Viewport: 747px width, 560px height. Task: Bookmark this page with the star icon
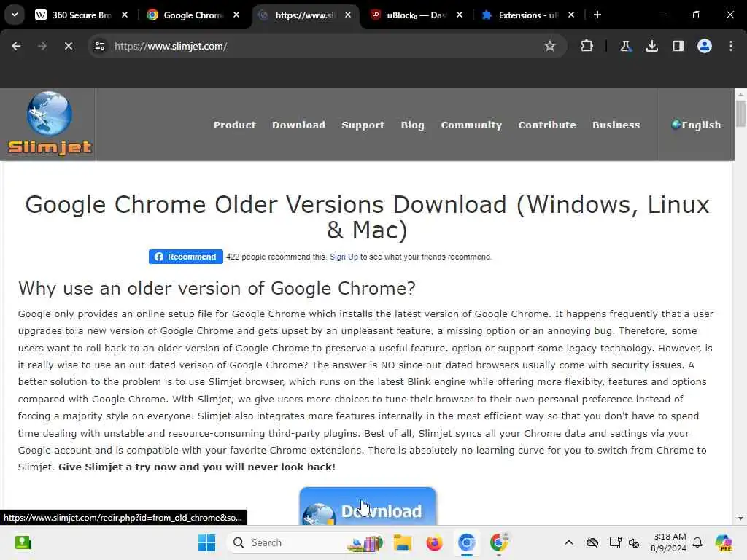click(550, 46)
